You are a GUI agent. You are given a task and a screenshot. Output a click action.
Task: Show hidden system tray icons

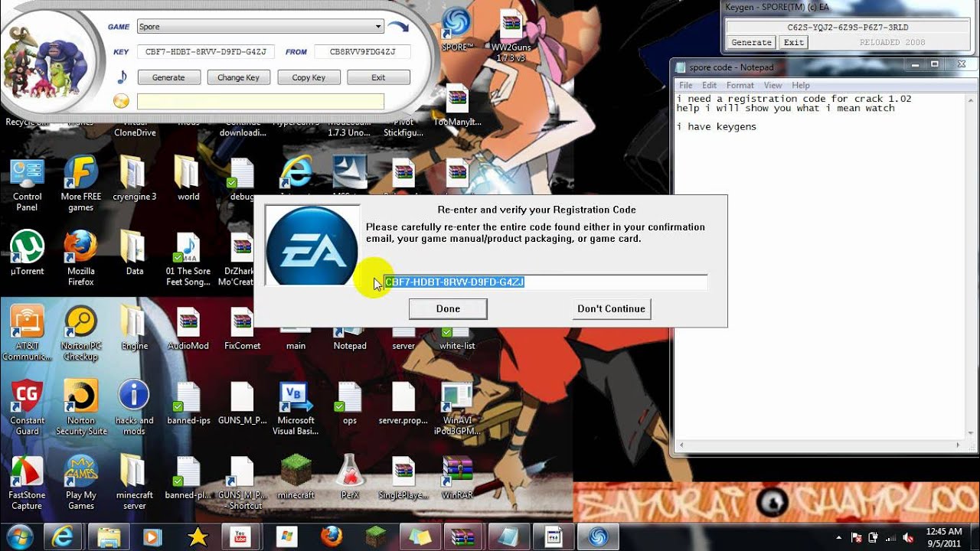[840, 537]
